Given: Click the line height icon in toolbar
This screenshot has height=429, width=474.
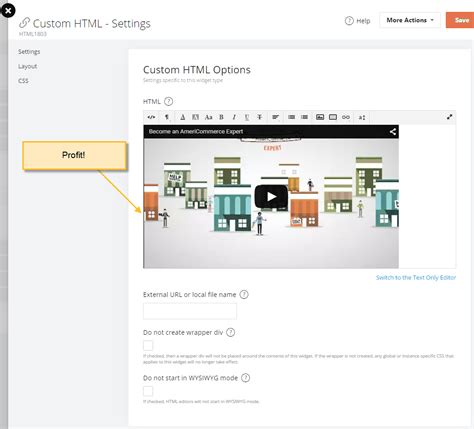Looking at the screenshot, I should point(362,117).
